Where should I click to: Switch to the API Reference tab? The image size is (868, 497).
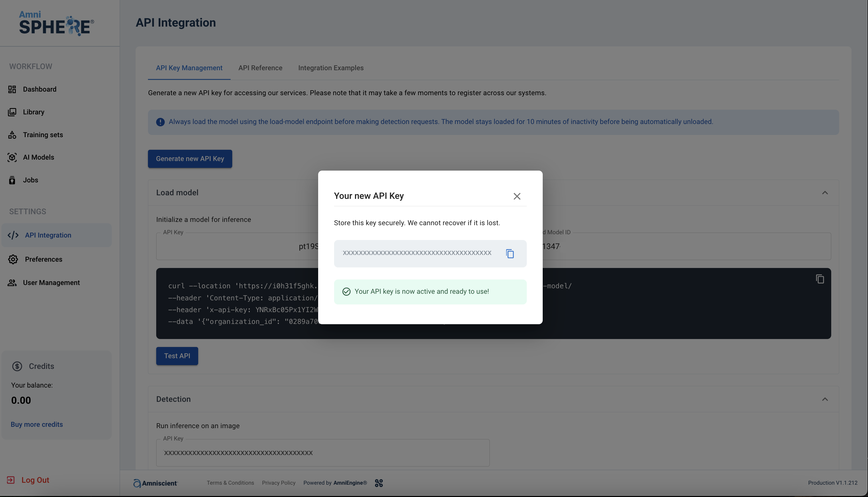[x=260, y=68]
